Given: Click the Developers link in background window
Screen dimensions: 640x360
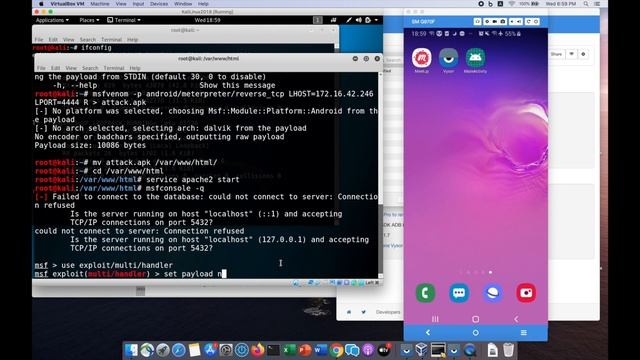Looking at the screenshot, I should tap(388, 312).
